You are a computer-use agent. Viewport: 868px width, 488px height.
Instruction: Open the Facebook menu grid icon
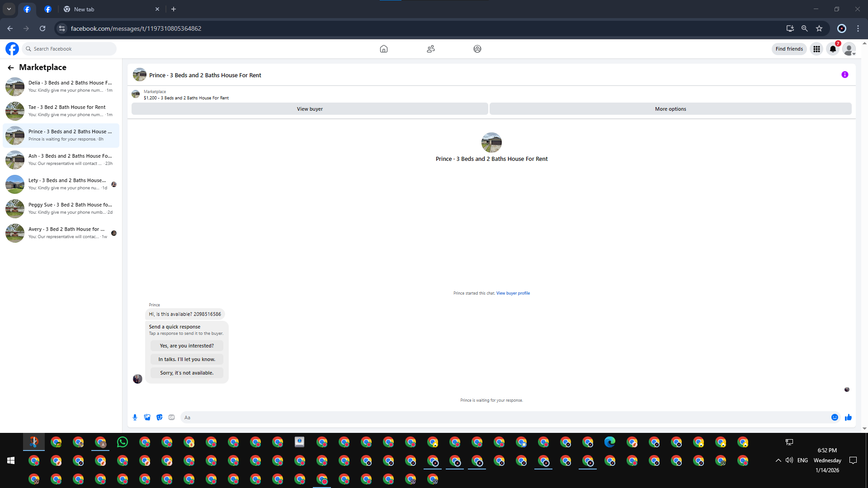(x=816, y=49)
